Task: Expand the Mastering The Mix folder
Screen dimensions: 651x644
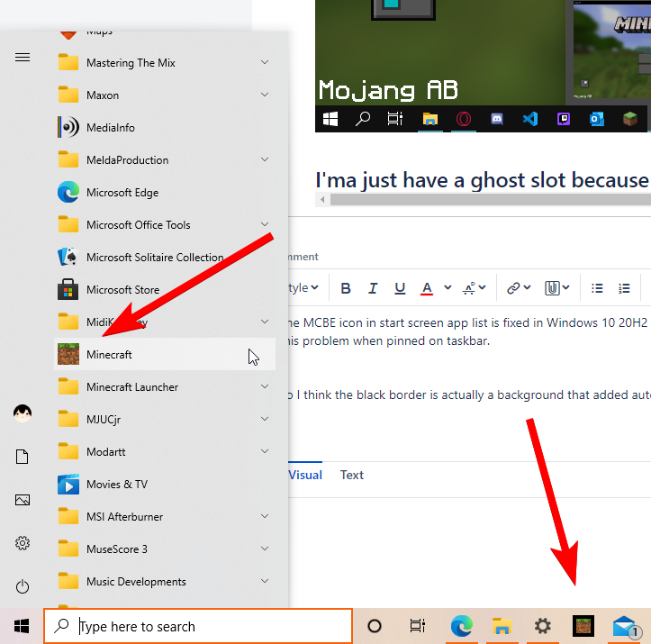Action: (265, 63)
